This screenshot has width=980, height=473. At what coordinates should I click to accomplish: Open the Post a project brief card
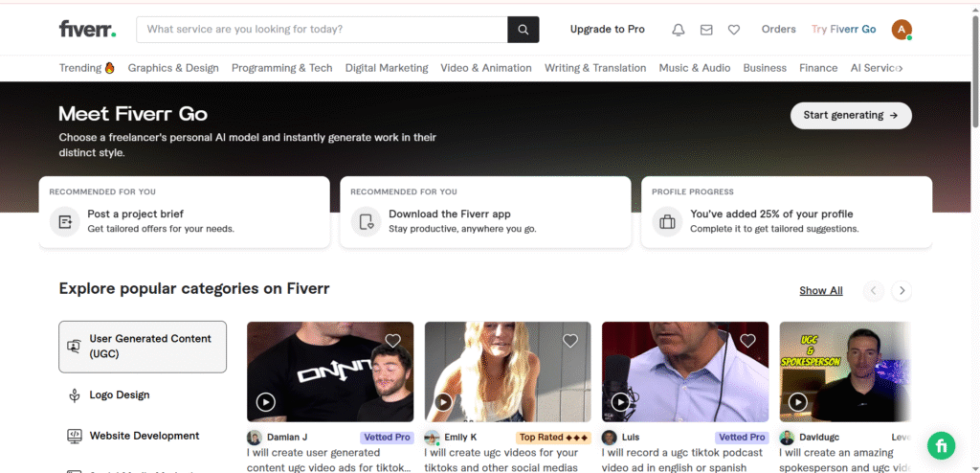(x=185, y=213)
